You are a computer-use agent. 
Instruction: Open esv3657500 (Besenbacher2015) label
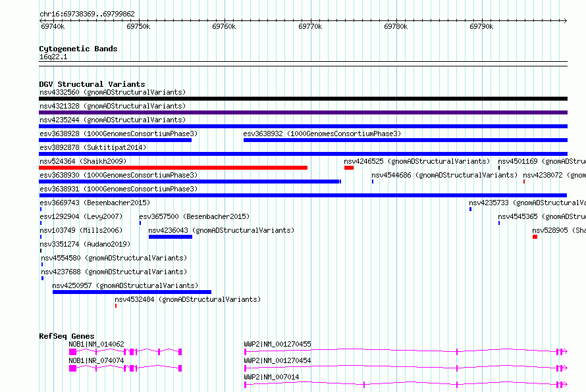click(194, 216)
